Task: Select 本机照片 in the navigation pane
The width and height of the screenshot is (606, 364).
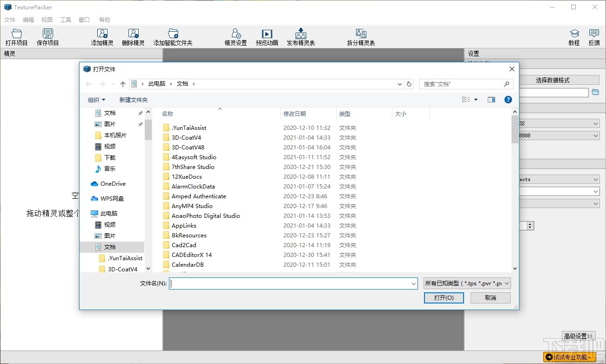Action: 112,135
